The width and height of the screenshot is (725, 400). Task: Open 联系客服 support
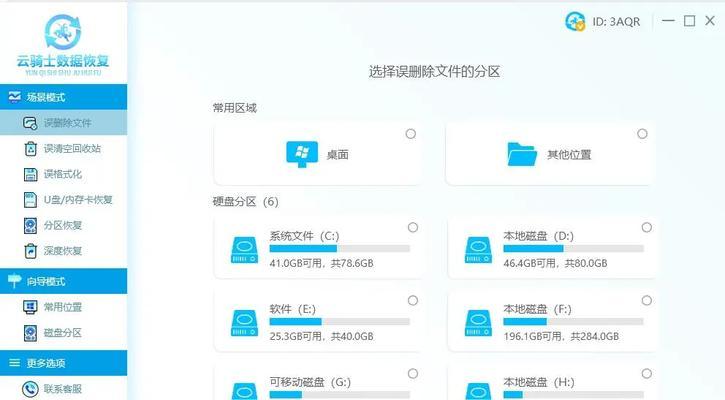pyautogui.click(x=63, y=389)
